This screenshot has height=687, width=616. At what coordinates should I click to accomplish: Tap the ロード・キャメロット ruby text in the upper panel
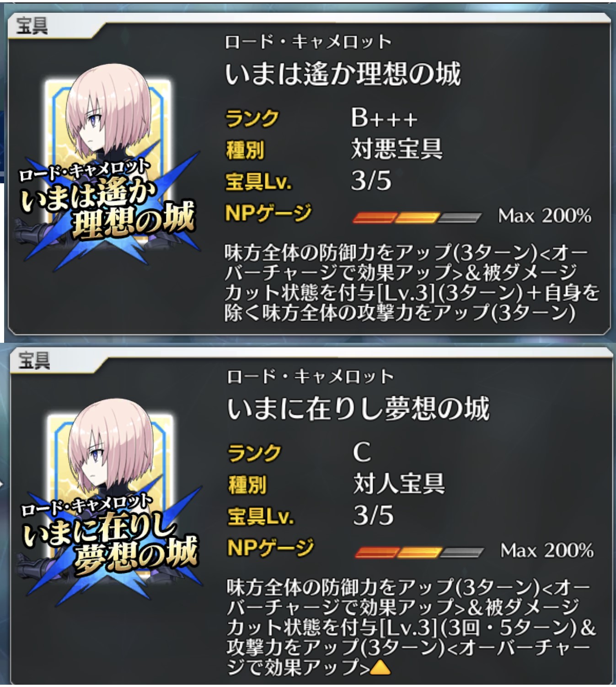click(x=308, y=42)
